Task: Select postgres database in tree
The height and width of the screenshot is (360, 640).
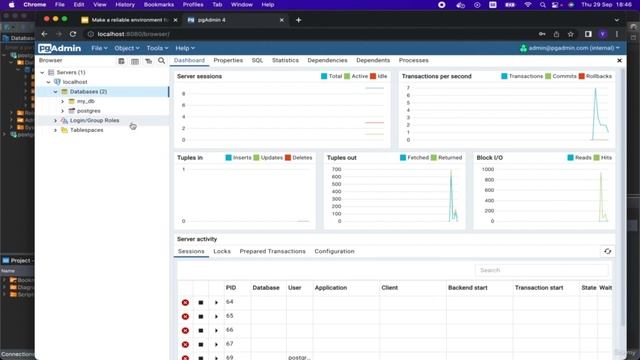Action: tap(89, 111)
